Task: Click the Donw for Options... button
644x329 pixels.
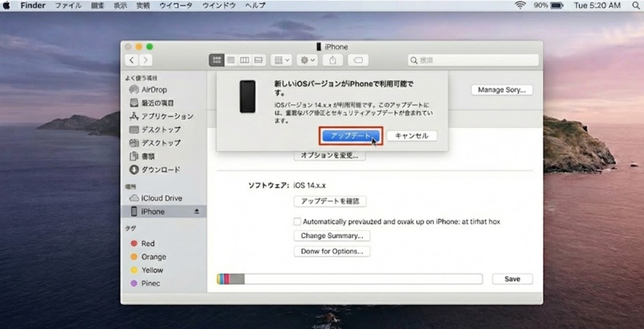Action: pos(332,252)
